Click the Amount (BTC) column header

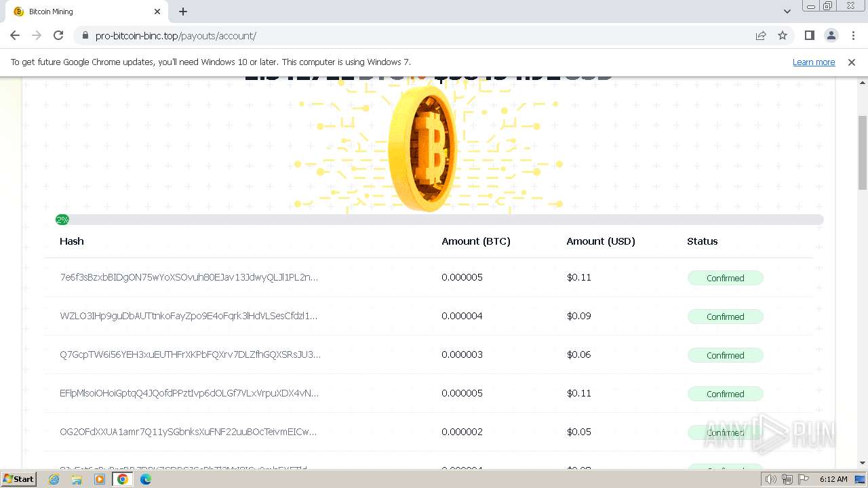pyautogui.click(x=476, y=241)
